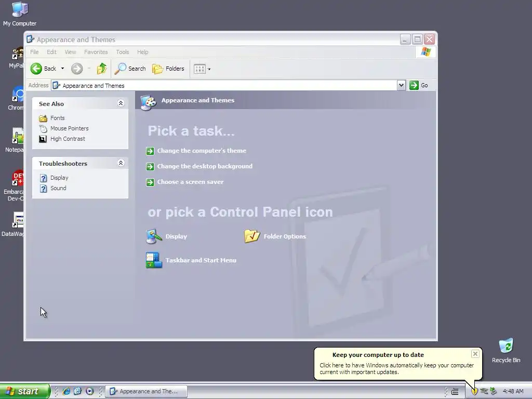Launch Windows Media Player quick launch icon

tap(89, 391)
